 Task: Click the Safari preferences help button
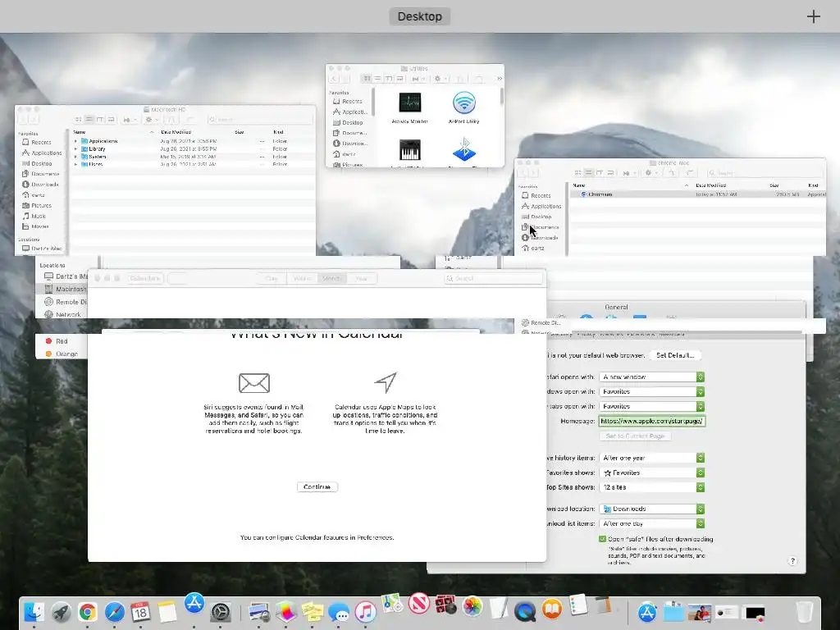[x=792, y=561]
